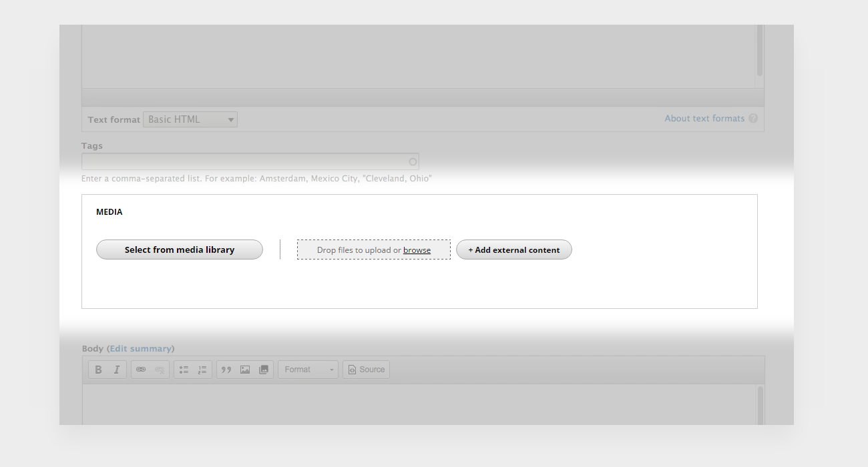Switch the Body editor to Source view
868x467 pixels.
point(366,369)
